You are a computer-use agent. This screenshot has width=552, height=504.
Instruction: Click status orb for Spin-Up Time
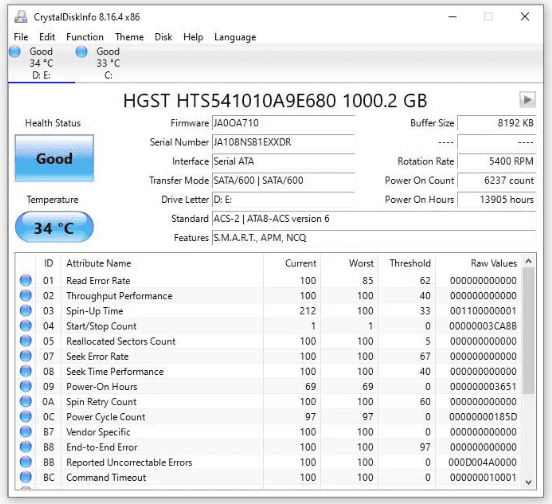click(26, 311)
